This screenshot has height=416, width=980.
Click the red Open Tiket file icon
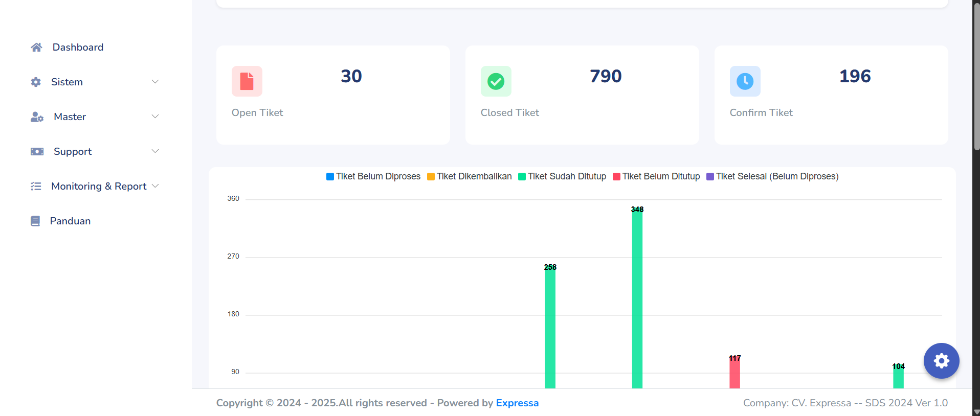pos(247,81)
